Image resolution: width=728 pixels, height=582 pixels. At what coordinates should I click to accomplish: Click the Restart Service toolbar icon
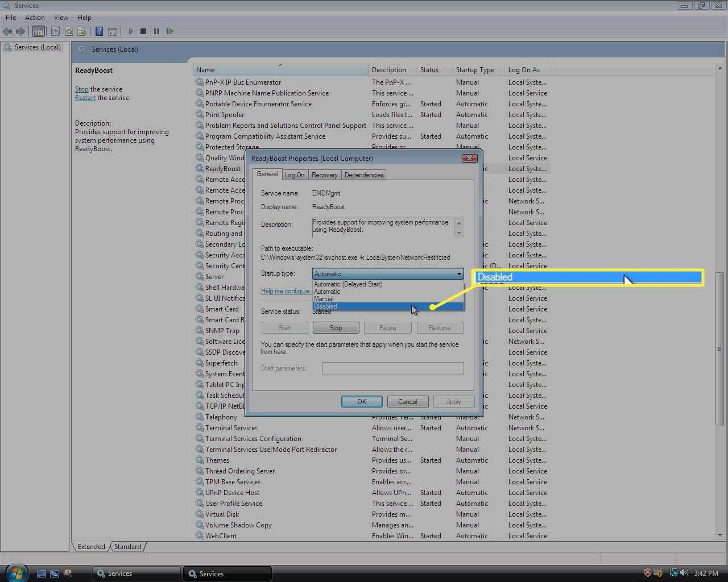point(169,31)
